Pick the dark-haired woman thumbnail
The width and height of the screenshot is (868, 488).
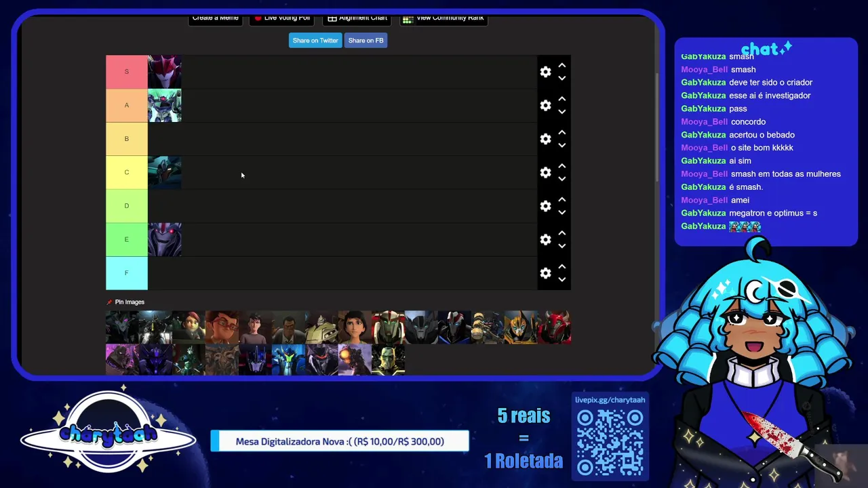click(355, 327)
